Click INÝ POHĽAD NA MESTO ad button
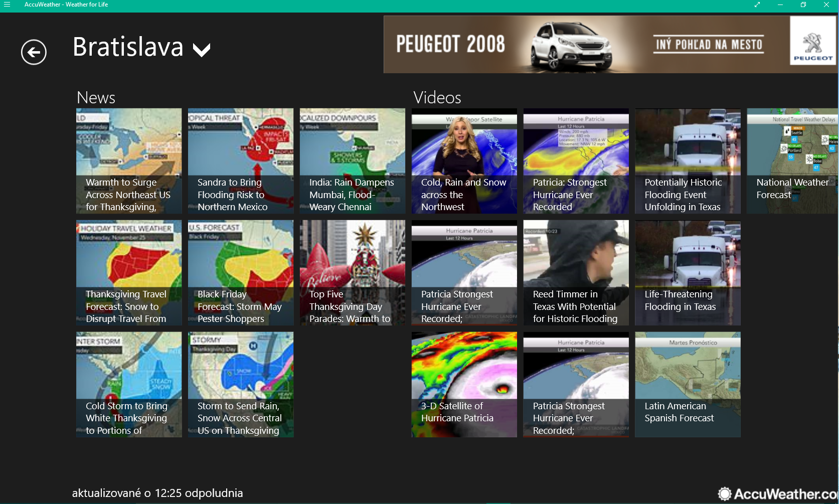 click(709, 45)
